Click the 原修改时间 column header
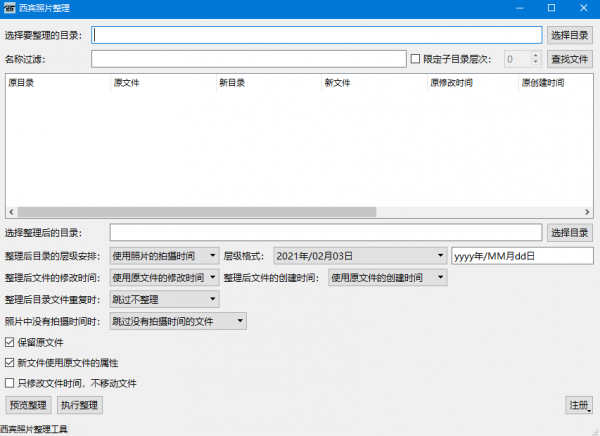The image size is (600, 436). point(473,83)
